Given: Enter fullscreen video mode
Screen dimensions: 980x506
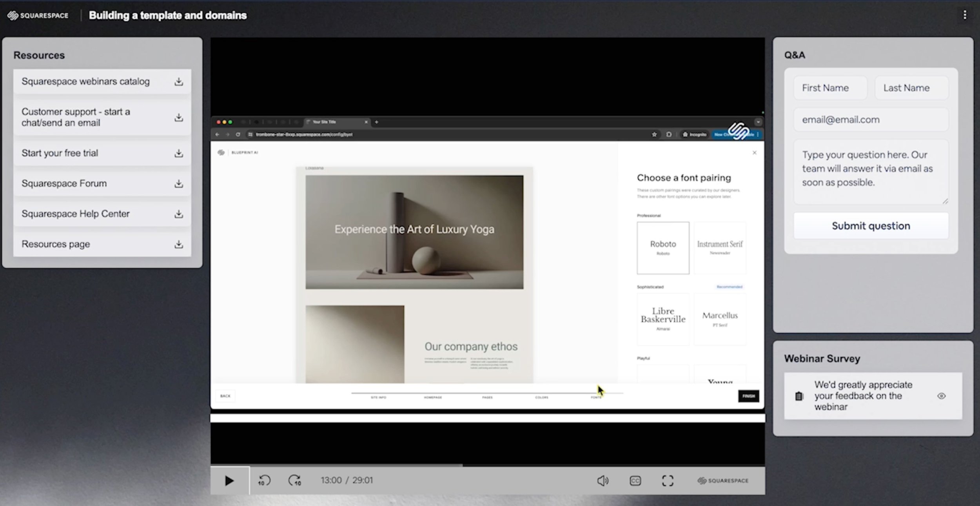Looking at the screenshot, I should [x=668, y=481].
